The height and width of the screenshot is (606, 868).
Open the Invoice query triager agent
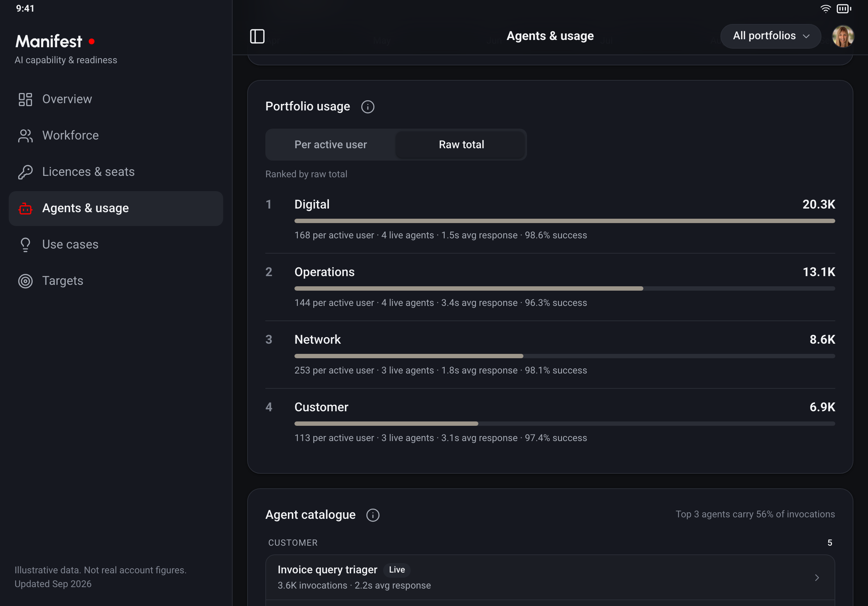pos(550,577)
